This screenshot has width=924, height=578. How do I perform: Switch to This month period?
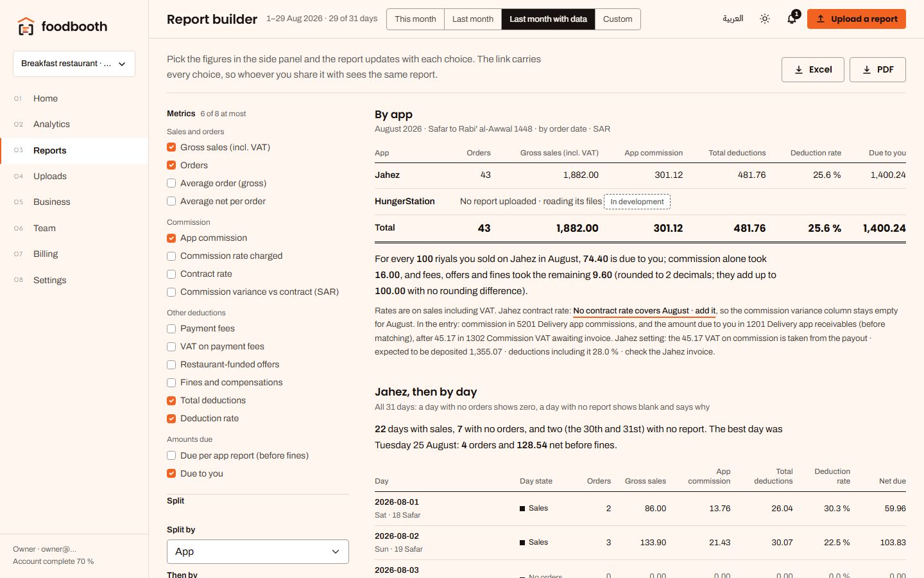415,19
